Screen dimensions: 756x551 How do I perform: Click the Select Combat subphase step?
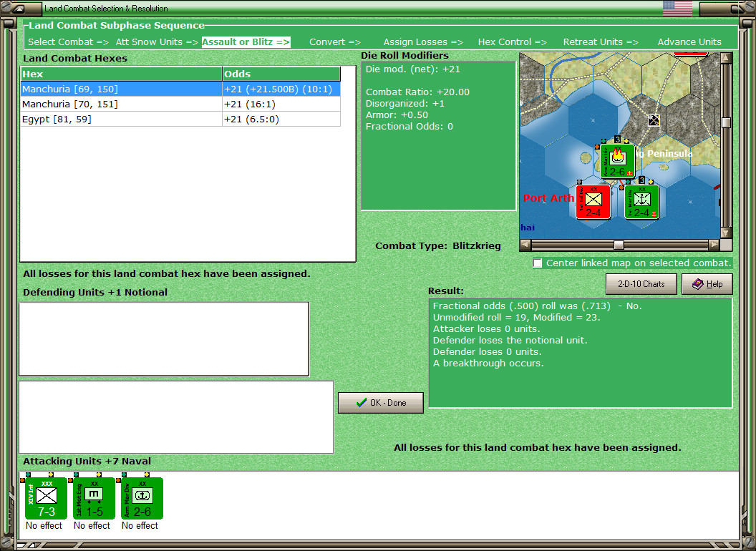(68, 42)
